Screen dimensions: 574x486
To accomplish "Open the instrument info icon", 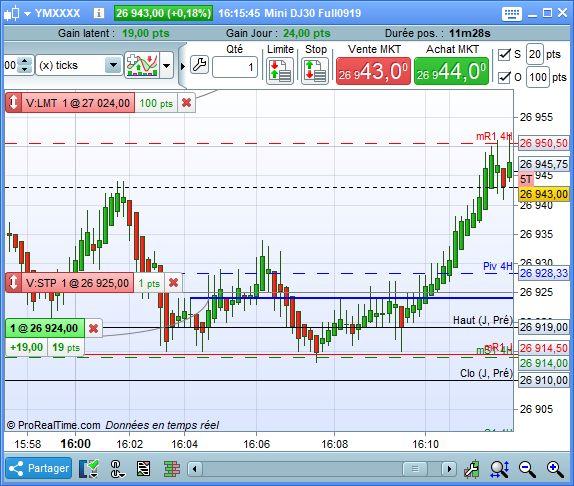I will 98,14.
